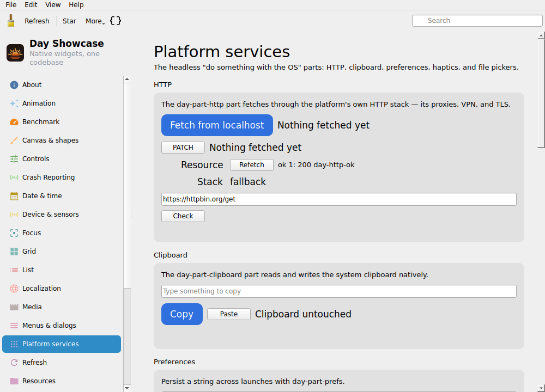The width and height of the screenshot is (545, 392).
Task: Open the More dropdown in toolbar
Action: click(x=95, y=21)
